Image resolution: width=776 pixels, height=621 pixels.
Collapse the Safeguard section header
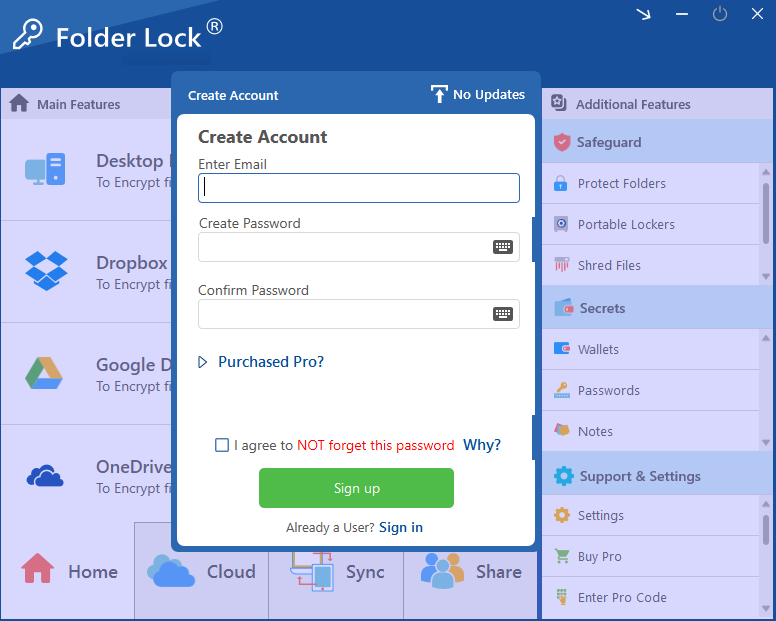657,142
